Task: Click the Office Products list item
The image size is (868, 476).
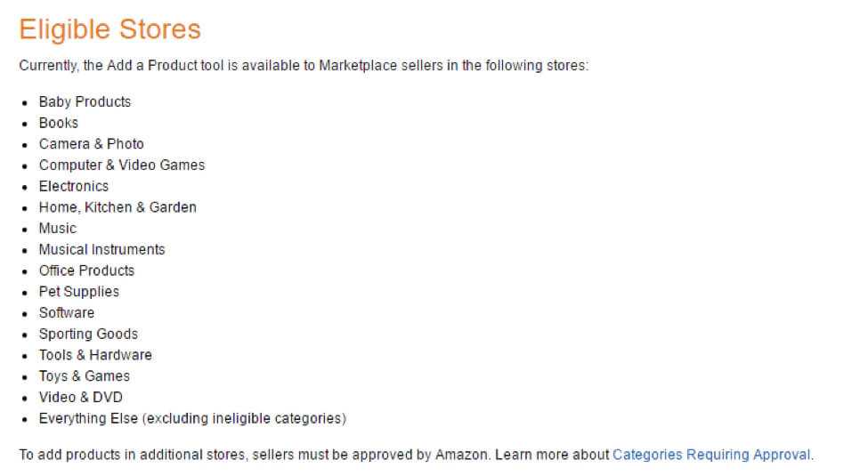Action: coord(86,270)
